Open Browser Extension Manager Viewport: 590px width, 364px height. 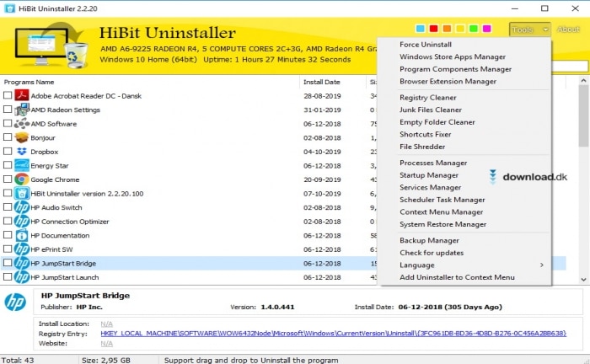click(448, 81)
